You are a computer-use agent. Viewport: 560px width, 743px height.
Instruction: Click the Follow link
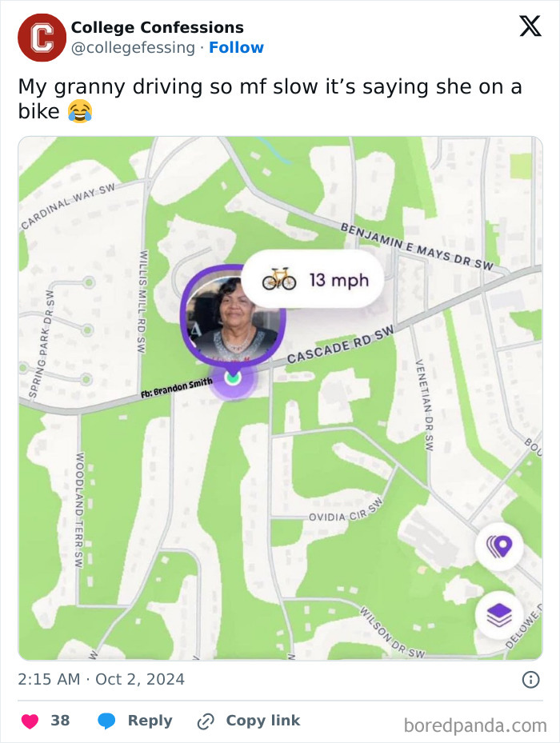coord(237,48)
